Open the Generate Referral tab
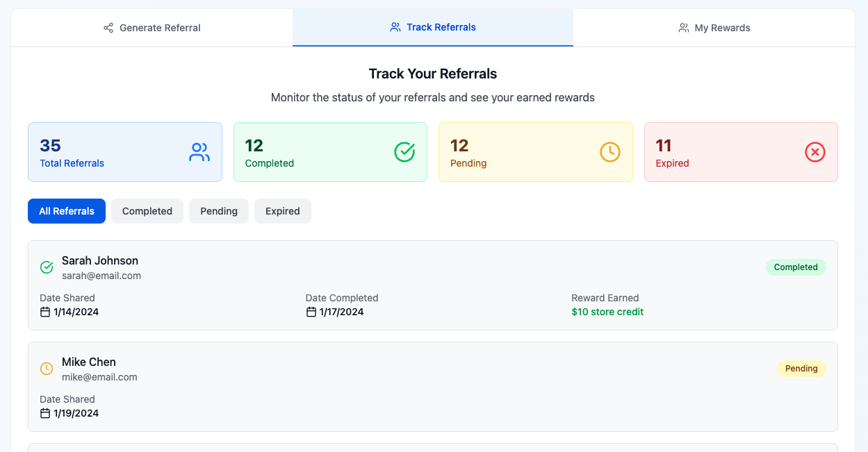 coord(152,28)
